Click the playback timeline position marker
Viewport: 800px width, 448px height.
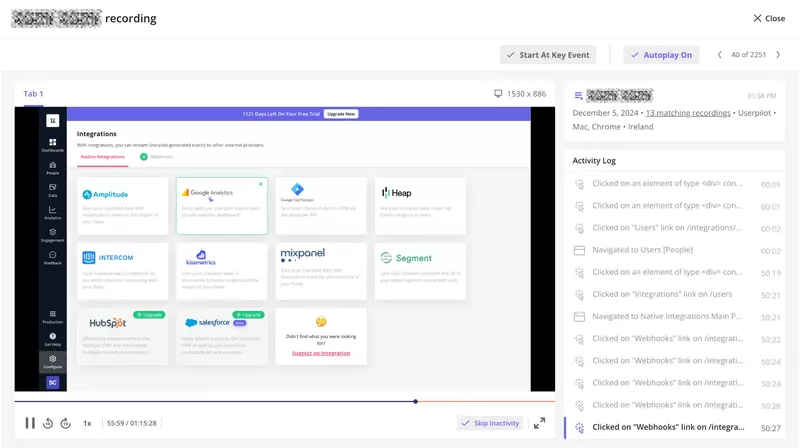pos(415,401)
